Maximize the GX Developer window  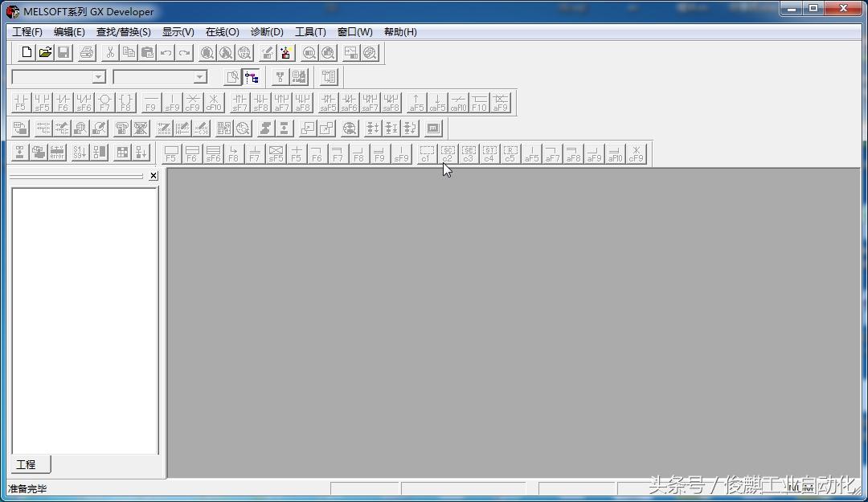click(x=813, y=8)
